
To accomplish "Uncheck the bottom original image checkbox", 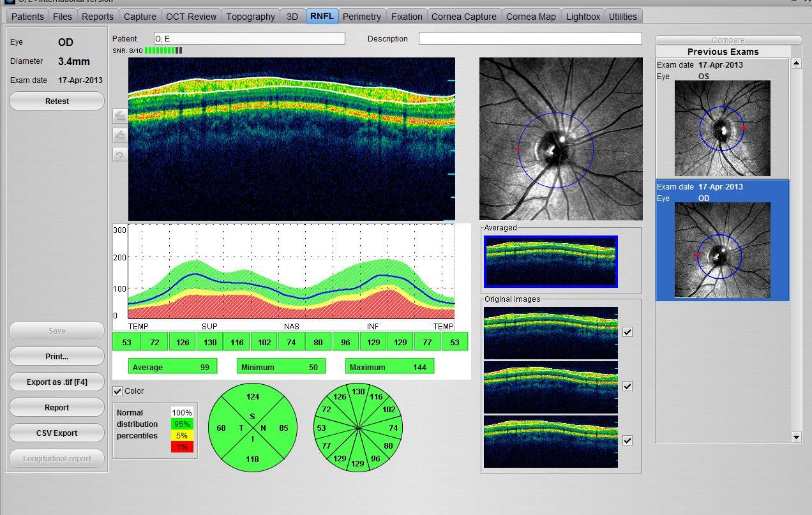I will (628, 440).
